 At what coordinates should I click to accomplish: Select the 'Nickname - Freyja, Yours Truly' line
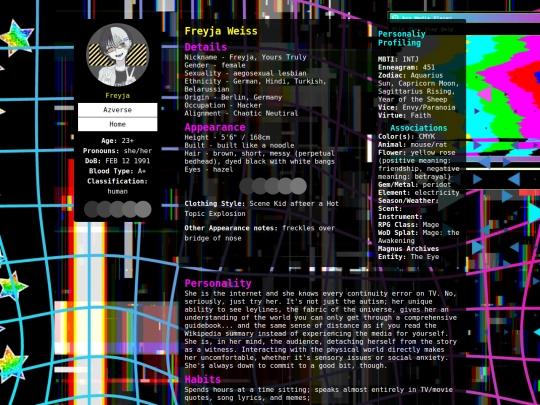(245, 57)
